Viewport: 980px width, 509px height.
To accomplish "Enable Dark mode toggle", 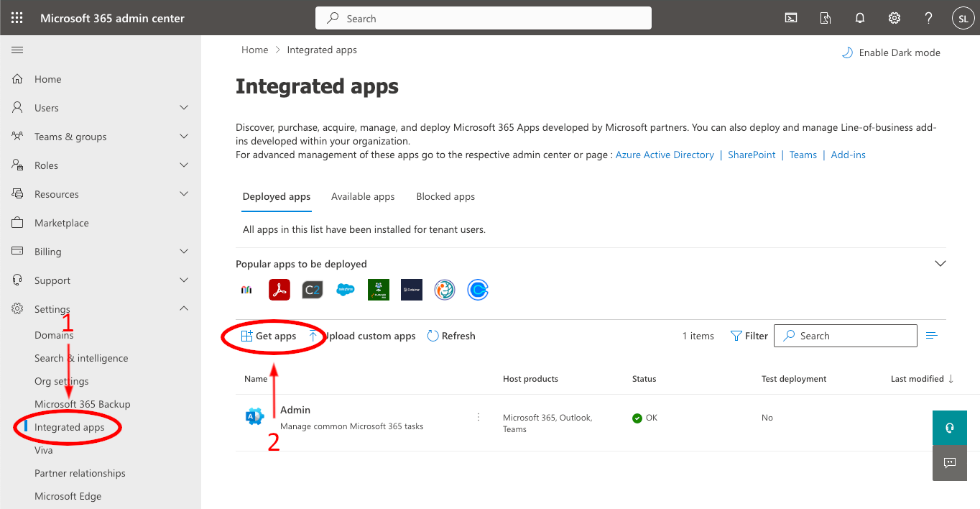I will tap(891, 52).
